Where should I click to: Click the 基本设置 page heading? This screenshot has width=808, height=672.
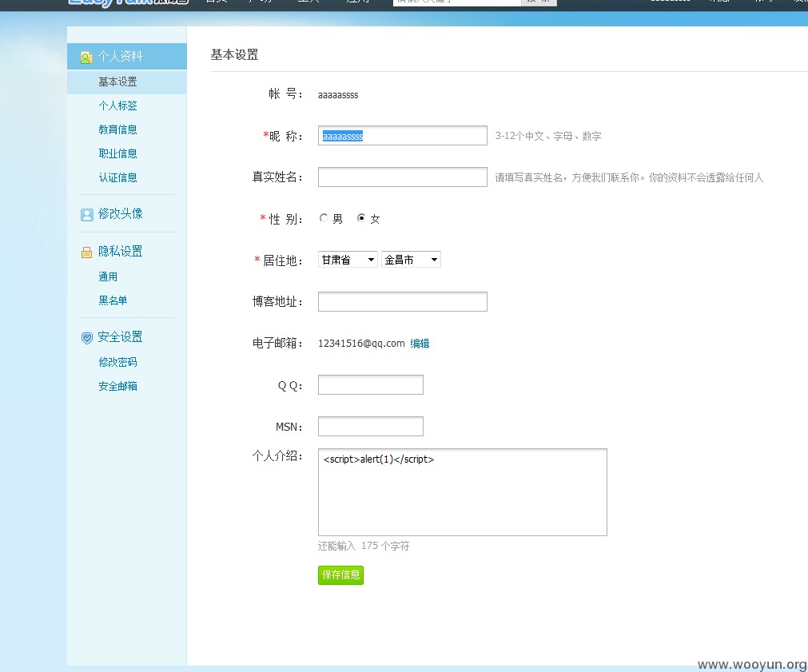click(x=234, y=54)
